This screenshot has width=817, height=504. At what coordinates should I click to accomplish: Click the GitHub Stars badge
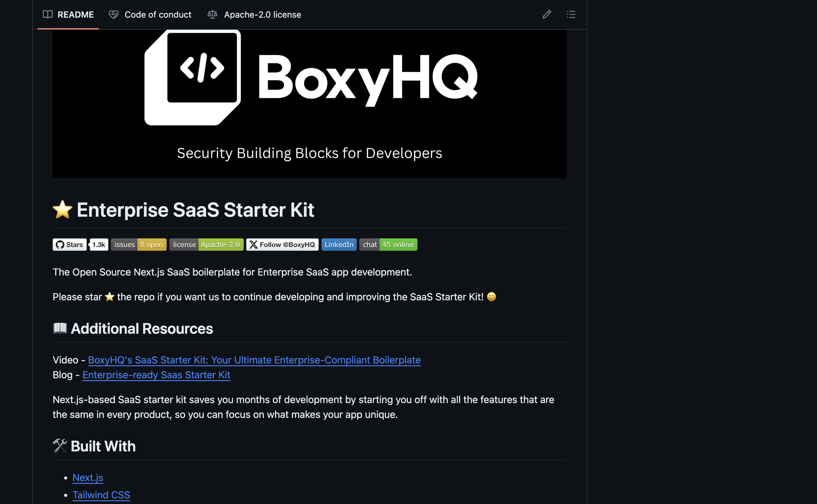(70, 245)
